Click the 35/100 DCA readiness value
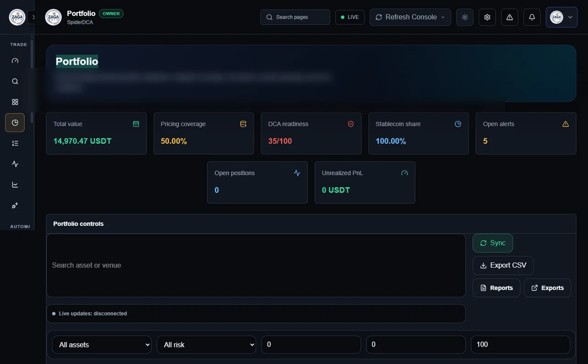The height and width of the screenshot is (364, 588). point(280,141)
